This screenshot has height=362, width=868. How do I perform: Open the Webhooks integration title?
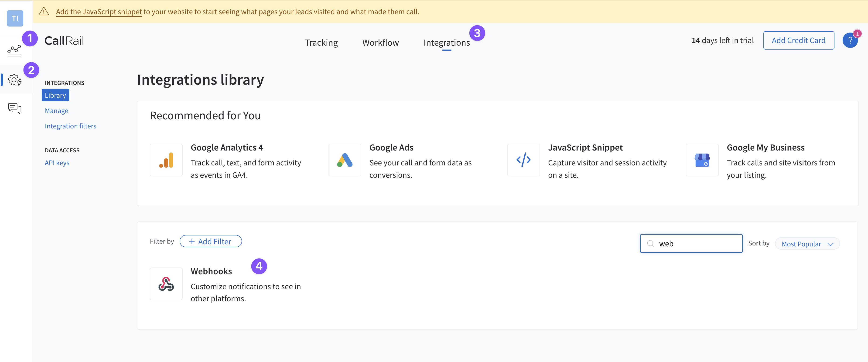point(211,271)
